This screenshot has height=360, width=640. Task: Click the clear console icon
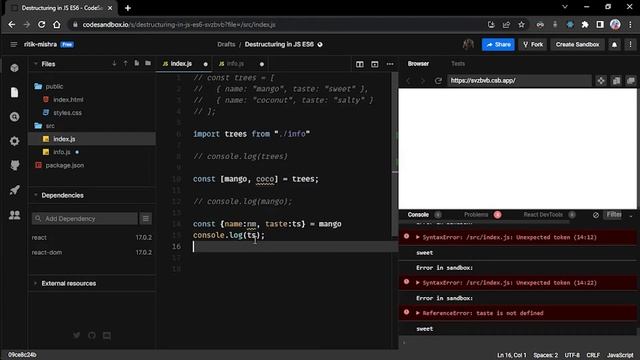point(596,215)
